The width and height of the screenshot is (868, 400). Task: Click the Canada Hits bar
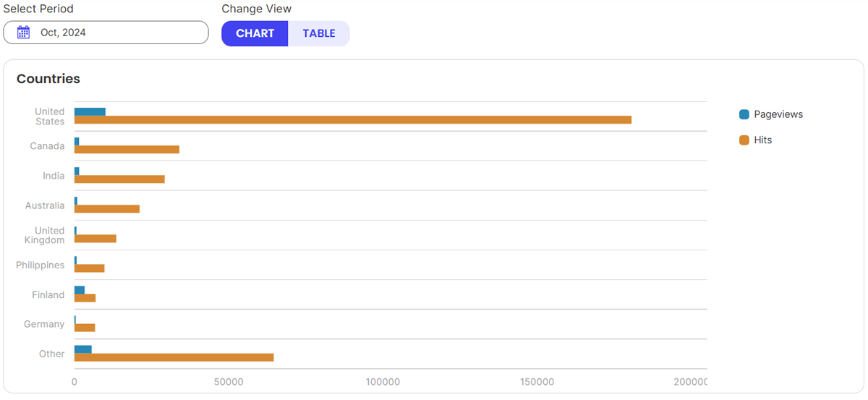point(127,150)
